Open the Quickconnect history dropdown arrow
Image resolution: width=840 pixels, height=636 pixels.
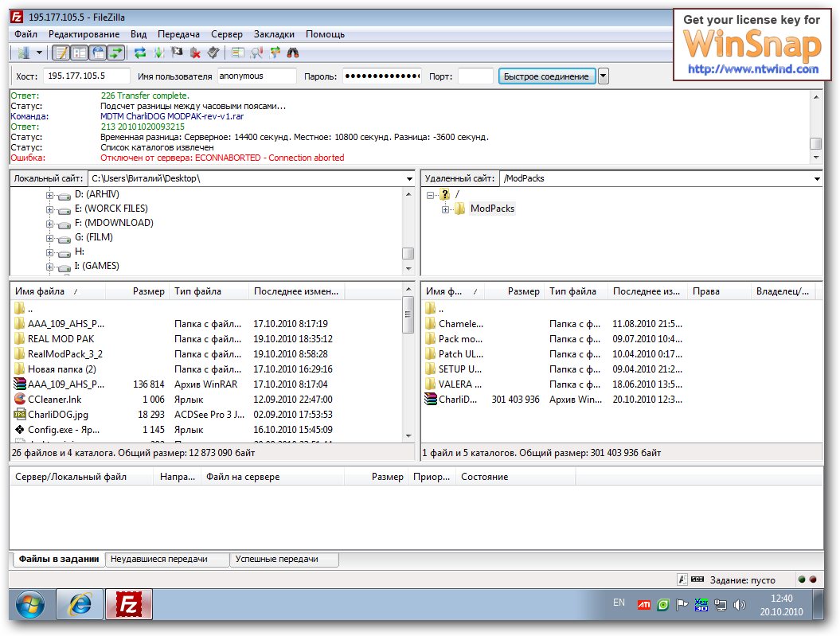603,76
